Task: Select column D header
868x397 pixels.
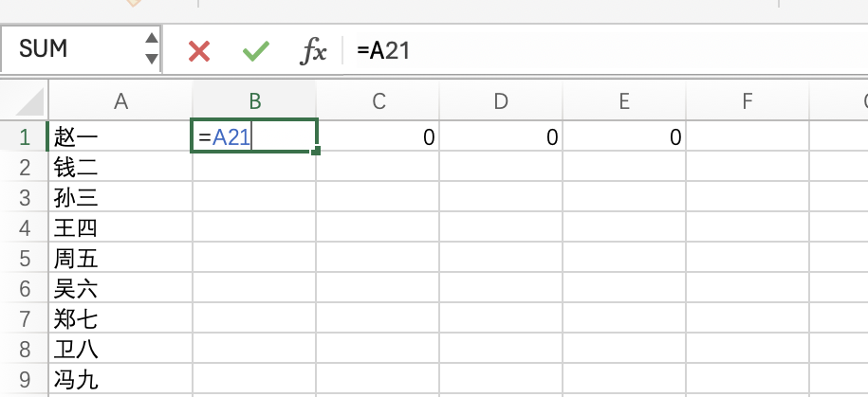Action: coord(501,101)
